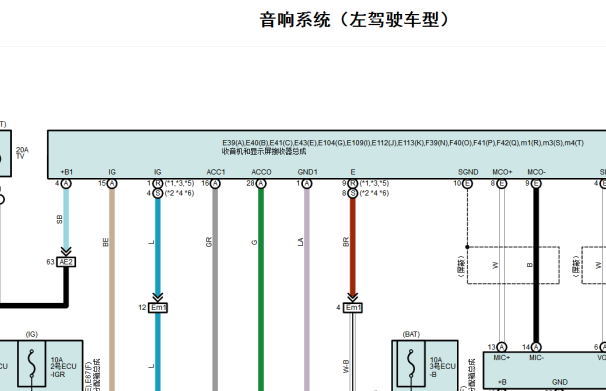Click the gray ACC1 wire
Screen dimensions: 606x391
(x=215, y=290)
